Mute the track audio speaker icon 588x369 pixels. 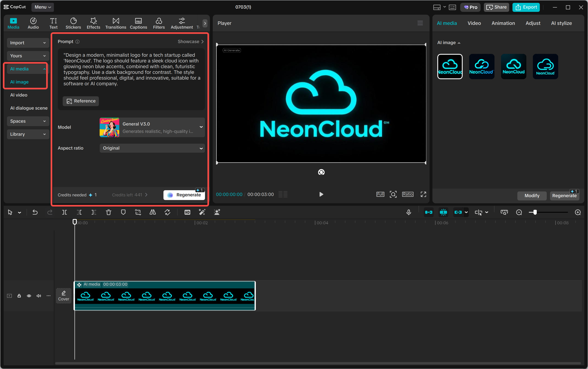click(x=39, y=296)
